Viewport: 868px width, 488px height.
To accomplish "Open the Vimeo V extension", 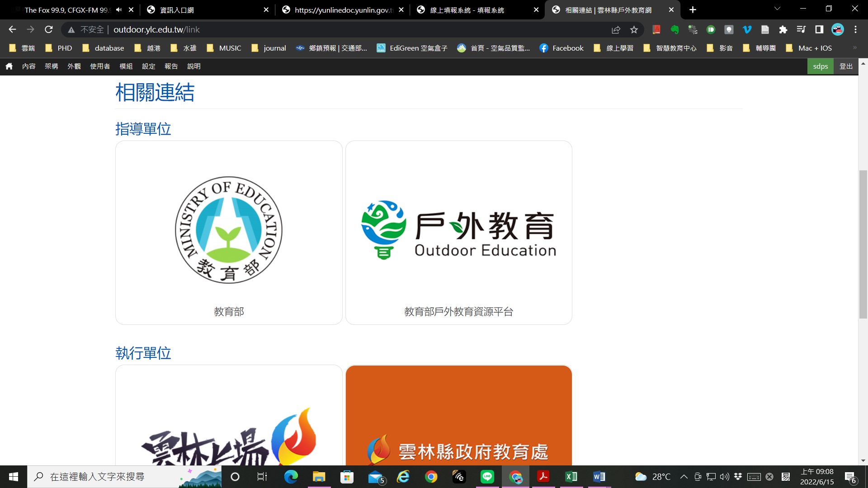I will [x=747, y=29].
